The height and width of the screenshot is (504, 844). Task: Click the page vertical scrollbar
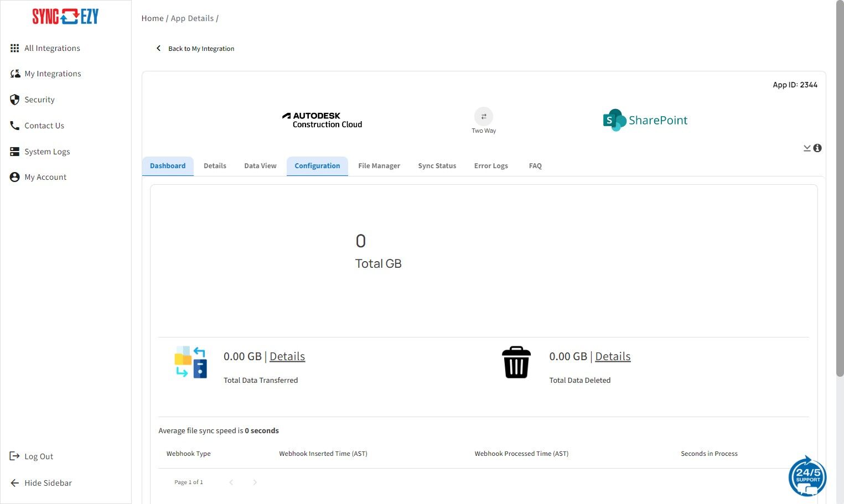point(840,189)
